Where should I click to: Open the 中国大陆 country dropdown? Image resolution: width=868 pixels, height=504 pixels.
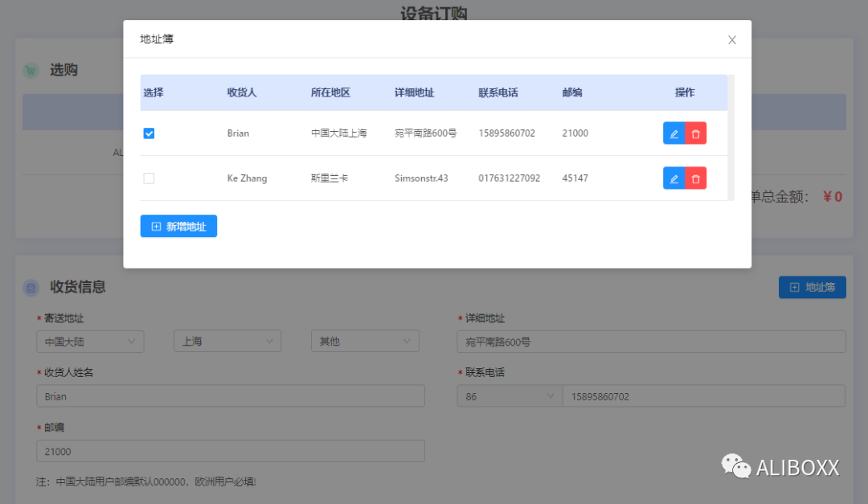coord(90,342)
